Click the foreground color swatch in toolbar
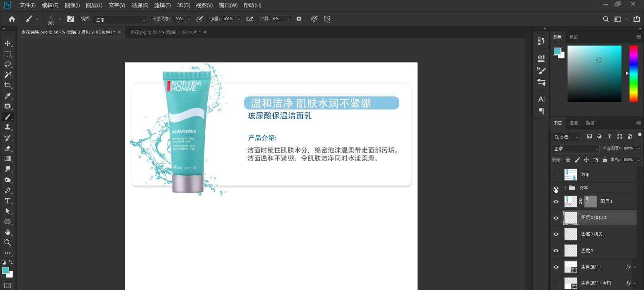This screenshot has height=290, width=644. click(x=5, y=270)
